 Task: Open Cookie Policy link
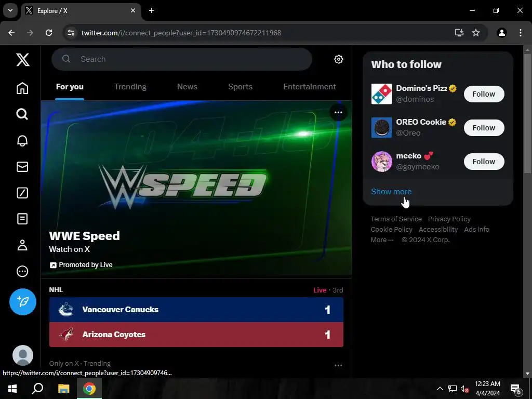point(391,229)
